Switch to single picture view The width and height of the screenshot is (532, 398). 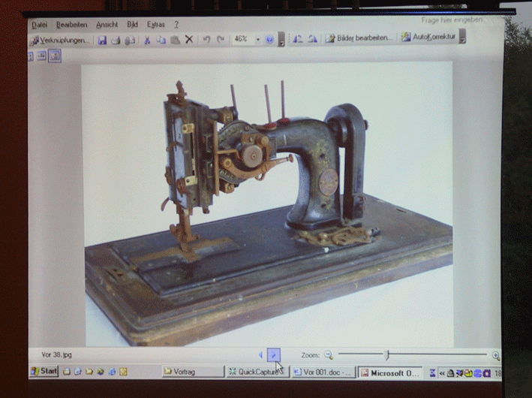[x=55, y=56]
